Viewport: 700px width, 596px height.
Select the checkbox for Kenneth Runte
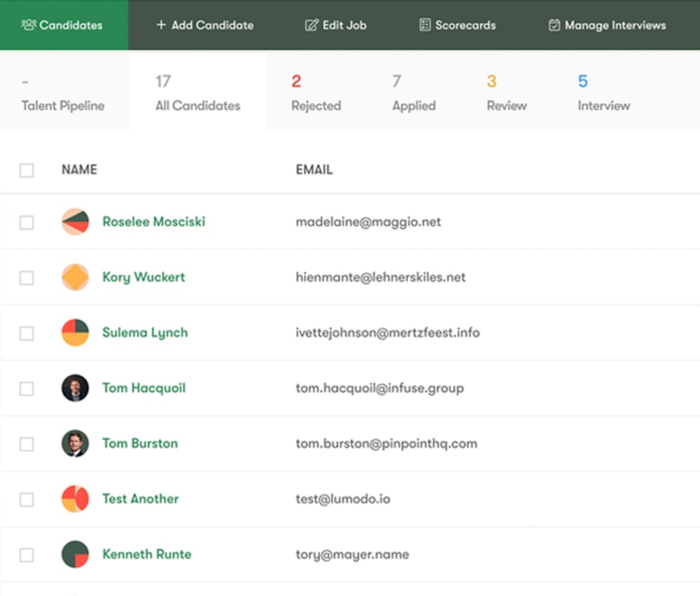[x=27, y=555]
